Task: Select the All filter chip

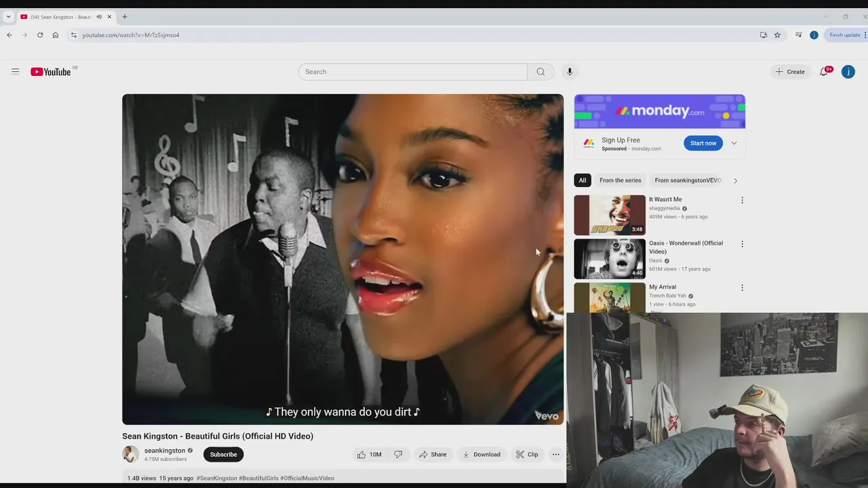Action: pos(583,180)
